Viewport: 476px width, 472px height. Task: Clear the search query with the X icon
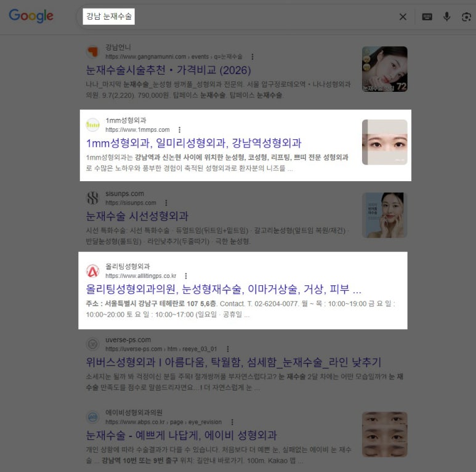403,17
